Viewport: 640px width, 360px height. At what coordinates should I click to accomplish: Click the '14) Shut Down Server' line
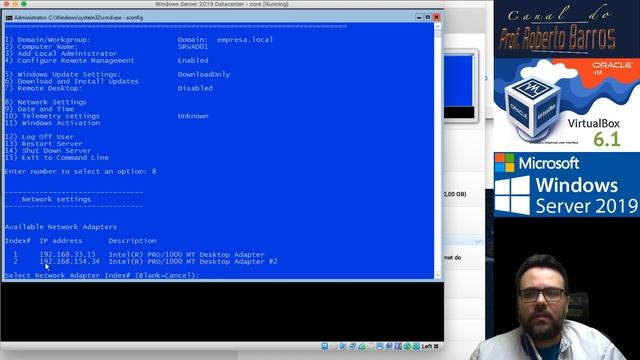[48, 151]
